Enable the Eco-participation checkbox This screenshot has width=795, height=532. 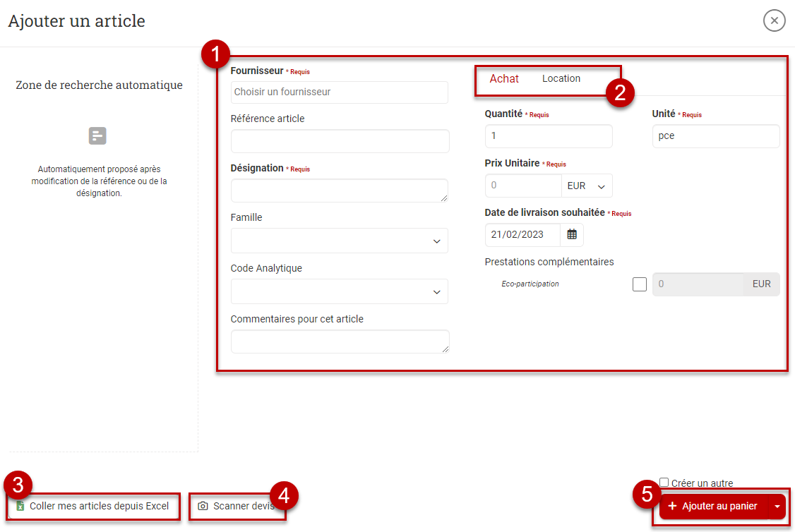pyautogui.click(x=640, y=284)
